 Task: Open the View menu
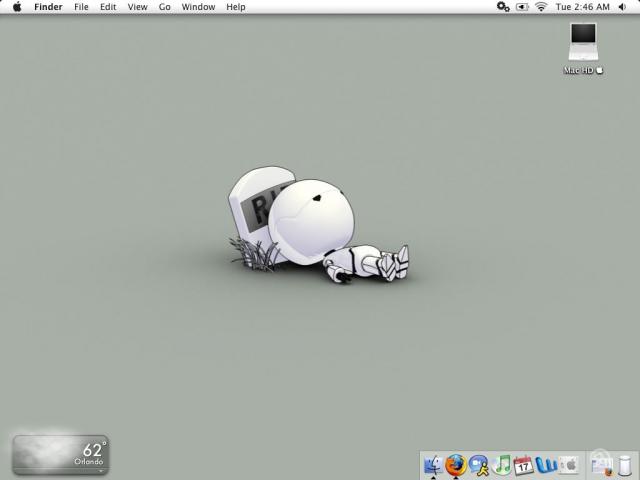coord(138,7)
